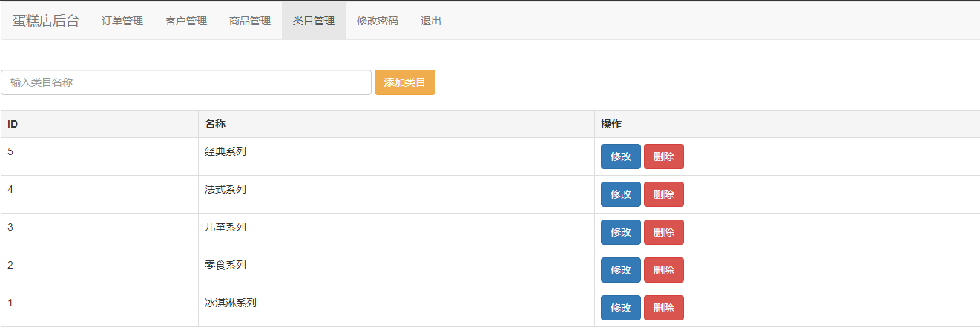Click 删除 beside 零食系列
Viewport: 980px width, 336px height.
tap(664, 270)
